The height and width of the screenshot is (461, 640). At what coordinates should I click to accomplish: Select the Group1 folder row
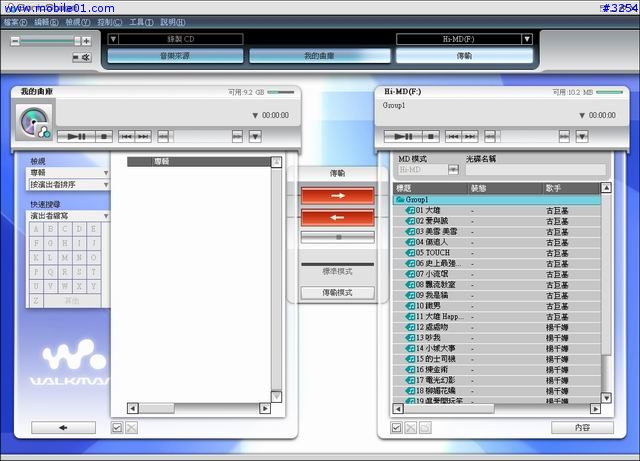497,200
